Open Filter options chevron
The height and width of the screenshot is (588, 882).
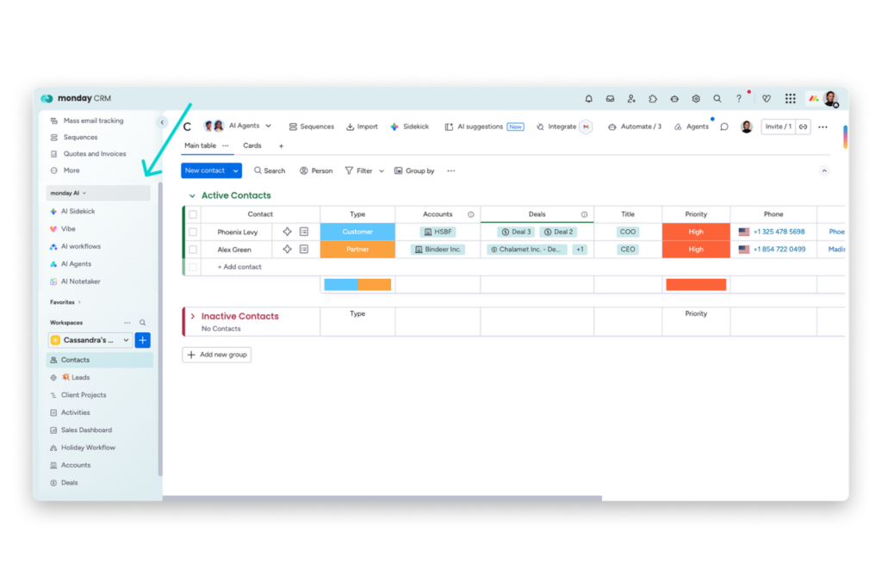pos(382,171)
